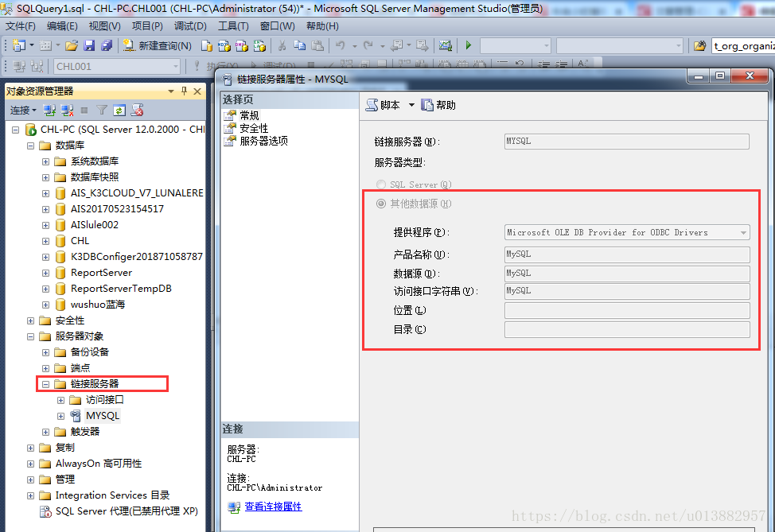Collapse the 链接服务器 folder
Image resolution: width=775 pixels, height=532 pixels.
[45, 384]
